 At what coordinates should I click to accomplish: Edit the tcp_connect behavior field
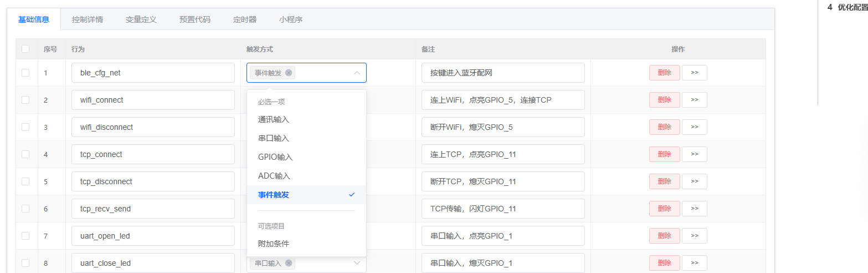coord(153,154)
